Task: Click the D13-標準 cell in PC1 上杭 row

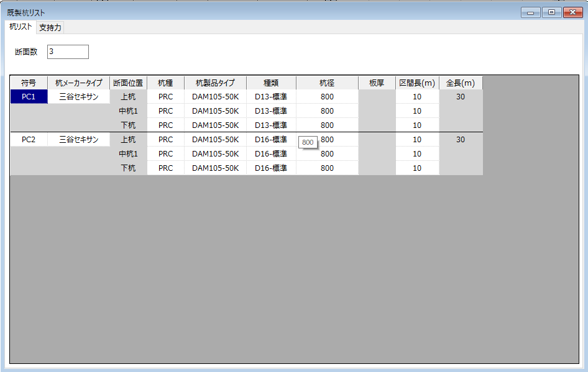Action: pyautogui.click(x=271, y=97)
